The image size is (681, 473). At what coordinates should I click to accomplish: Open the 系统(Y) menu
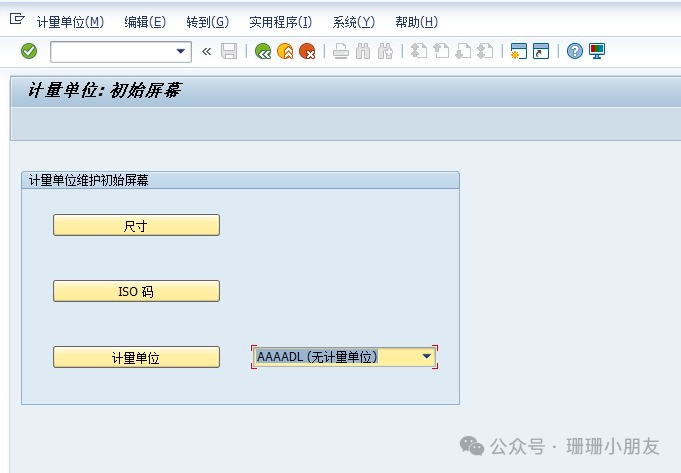tap(353, 22)
